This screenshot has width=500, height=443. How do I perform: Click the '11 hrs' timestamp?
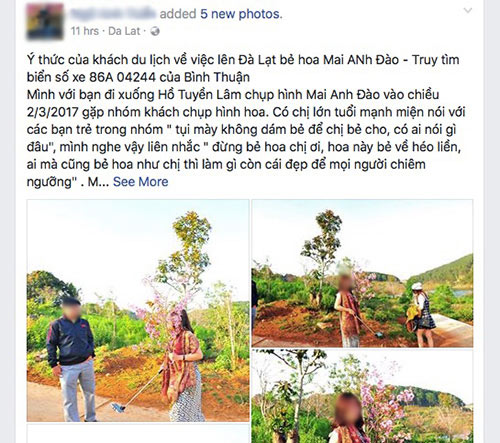click(x=85, y=31)
